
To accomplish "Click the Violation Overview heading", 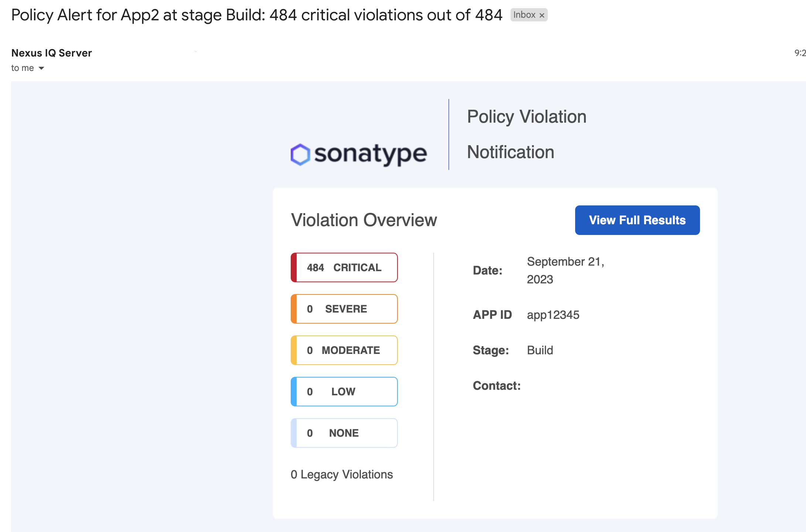I will coord(364,220).
